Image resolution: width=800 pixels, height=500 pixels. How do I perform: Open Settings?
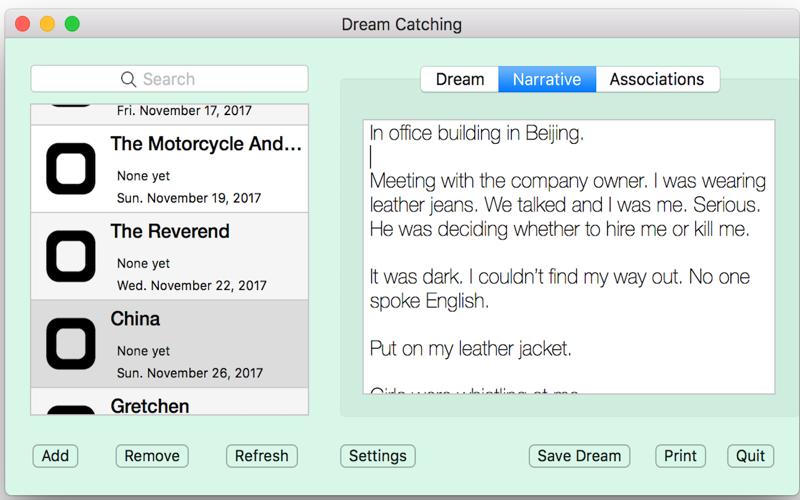378,456
